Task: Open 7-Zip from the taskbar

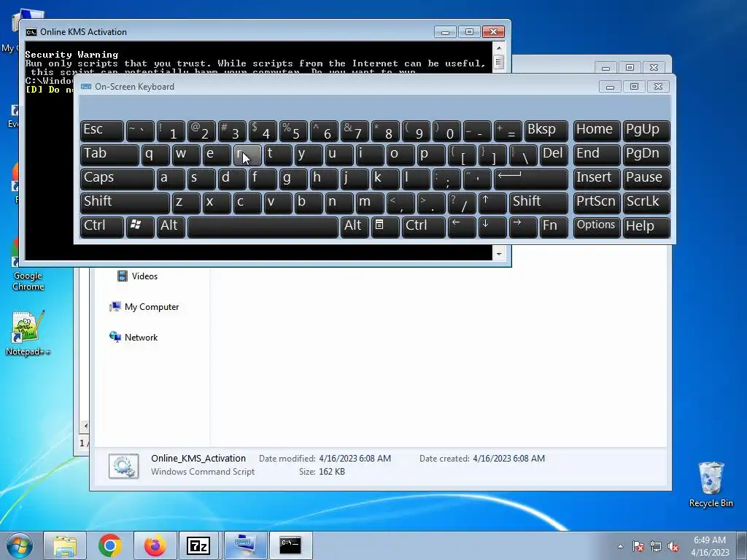Action: click(x=198, y=545)
